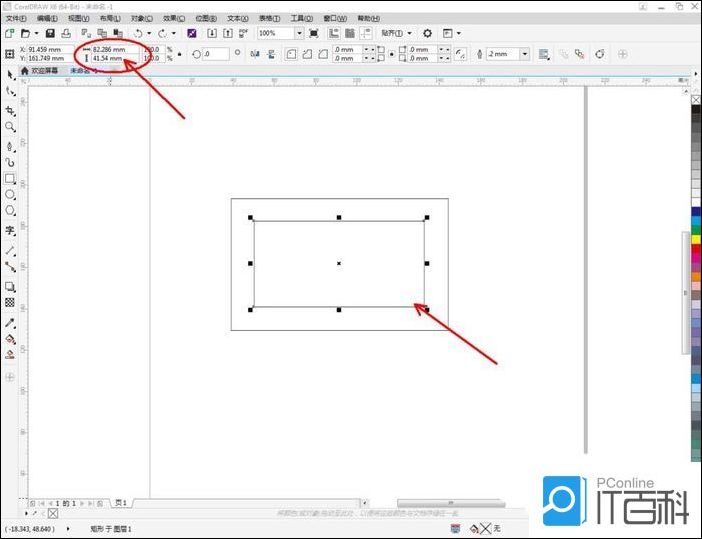Select the Transparency checkerboard tool
Viewport: 702px width, 539px height.
coord(10,303)
